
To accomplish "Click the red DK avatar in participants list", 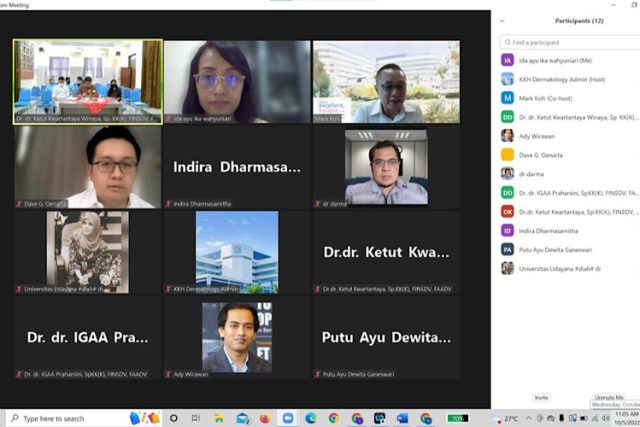I will pos(507,211).
